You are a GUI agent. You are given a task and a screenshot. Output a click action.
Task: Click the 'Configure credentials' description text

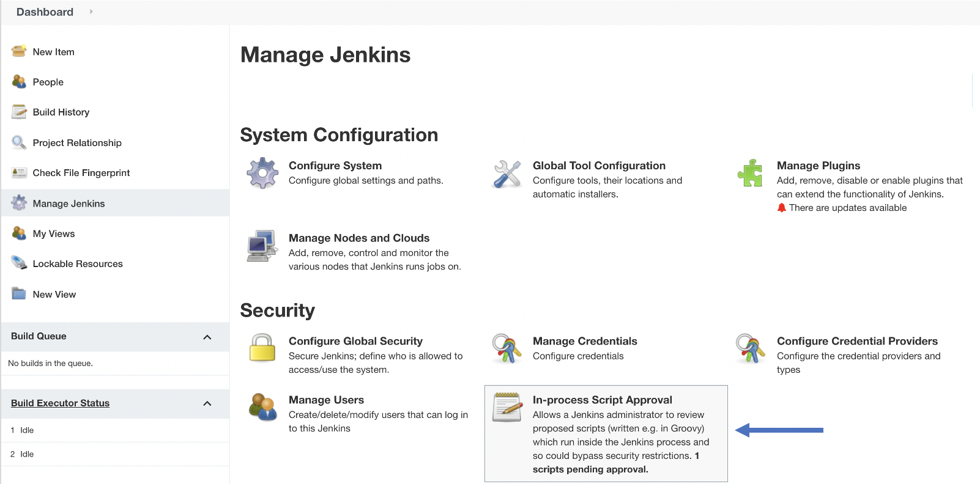(x=578, y=356)
